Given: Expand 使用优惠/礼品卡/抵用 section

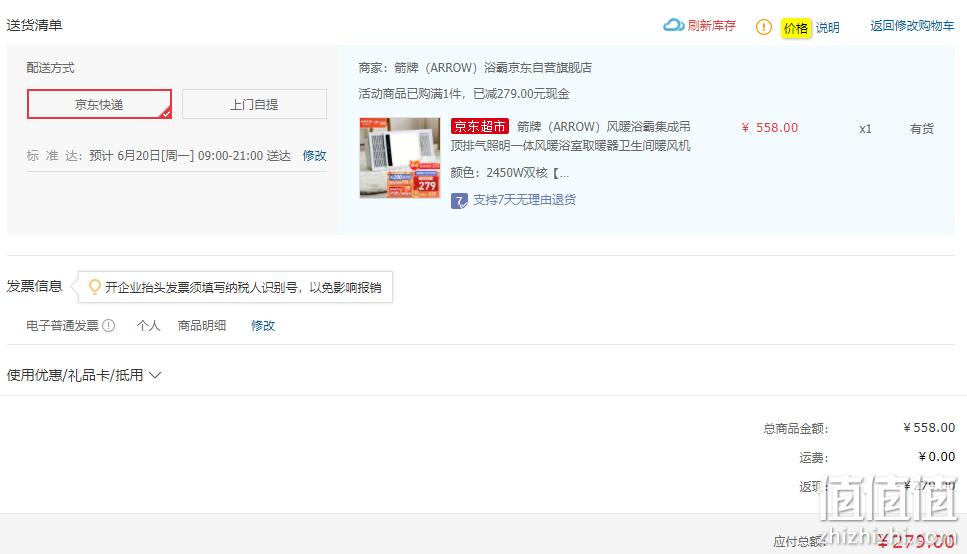Looking at the screenshot, I should [84, 375].
